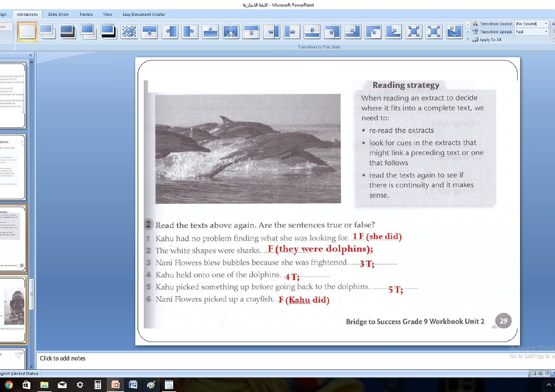This screenshot has height=392, width=555.
Task: Close the slide thumbnails pane
Action: pyautogui.click(x=30, y=55)
